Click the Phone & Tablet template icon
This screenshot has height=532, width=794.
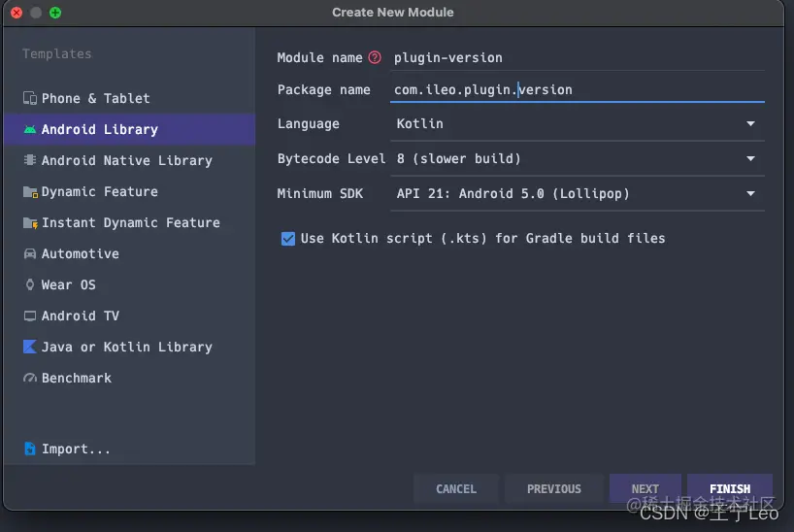coord(30,98)
